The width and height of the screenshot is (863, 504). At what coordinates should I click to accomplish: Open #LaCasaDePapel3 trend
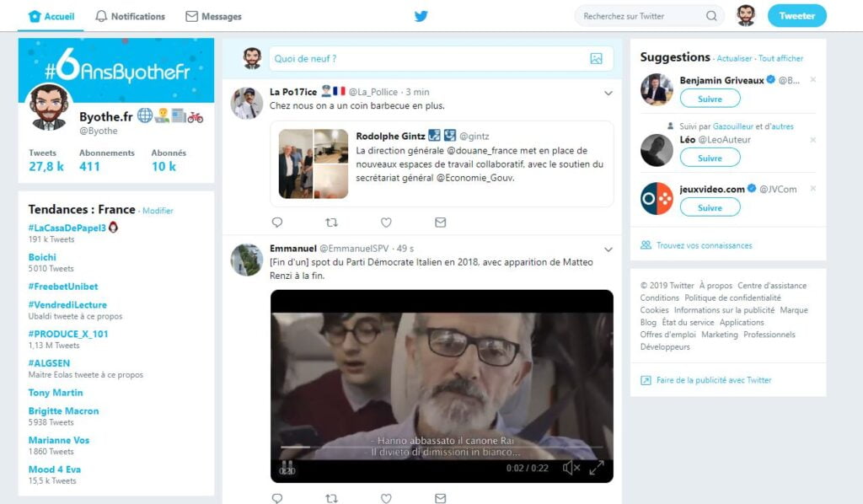(x=67, y=228)
